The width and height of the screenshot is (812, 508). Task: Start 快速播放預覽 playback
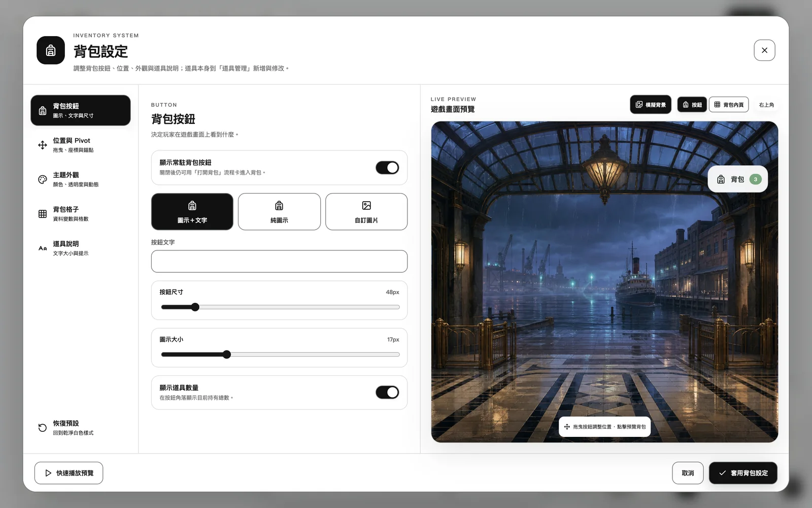[69, 473]
